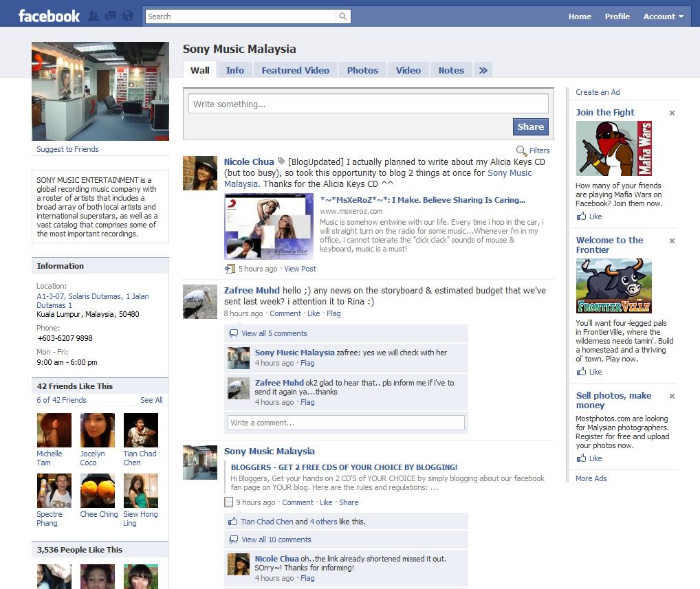Click the Filters magnifier icon
This screenshot has height=589, width=700.
521,151
